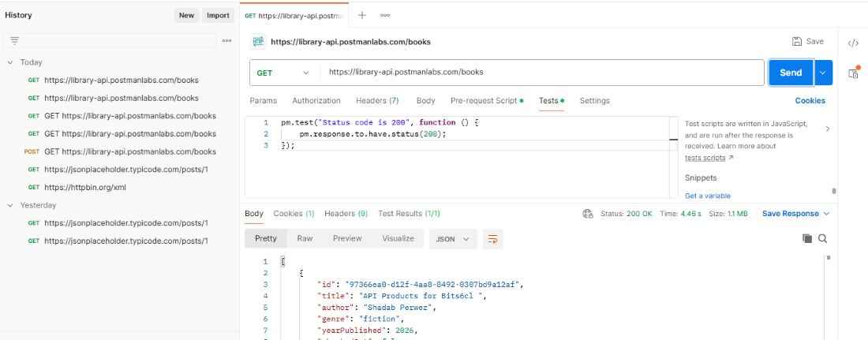Open POST library-api books history entry
Image resolution: width=868 pixels, height=340 pixels.
tap(119, 151)
